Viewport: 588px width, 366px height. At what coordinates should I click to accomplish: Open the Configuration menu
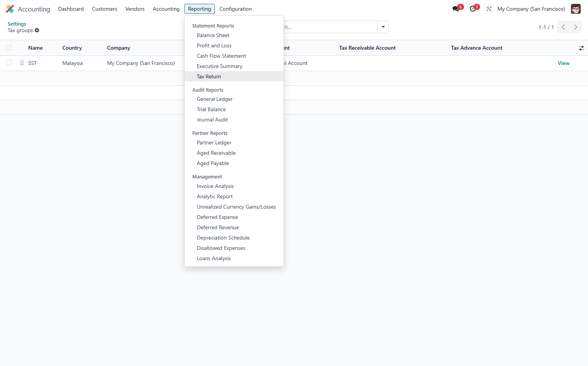[x=235, y=9]
